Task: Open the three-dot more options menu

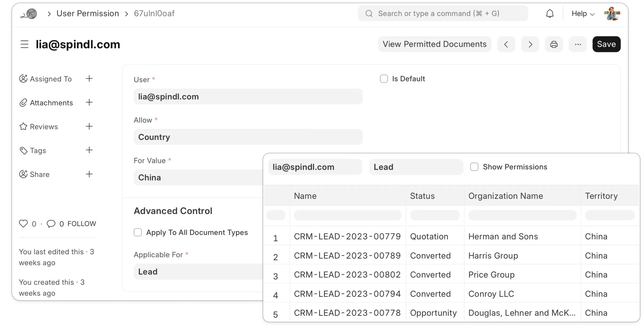Action: [x=578, y=44]
